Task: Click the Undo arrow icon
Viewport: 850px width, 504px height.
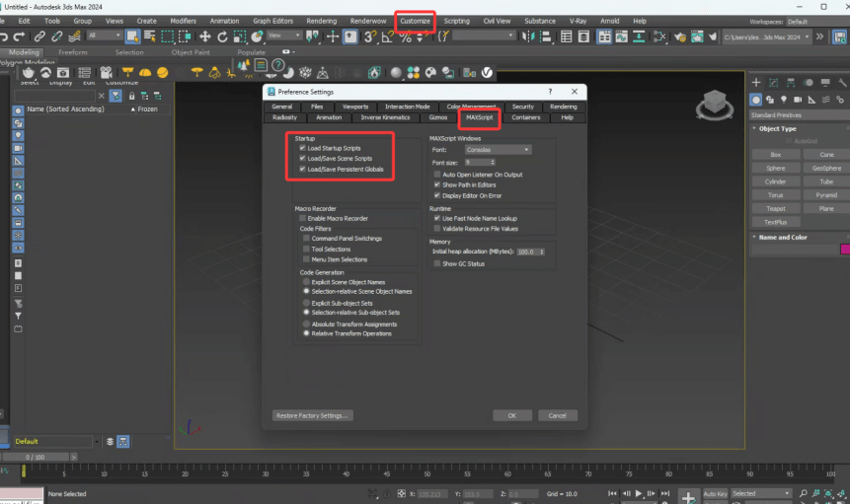Action: (3, 36)
